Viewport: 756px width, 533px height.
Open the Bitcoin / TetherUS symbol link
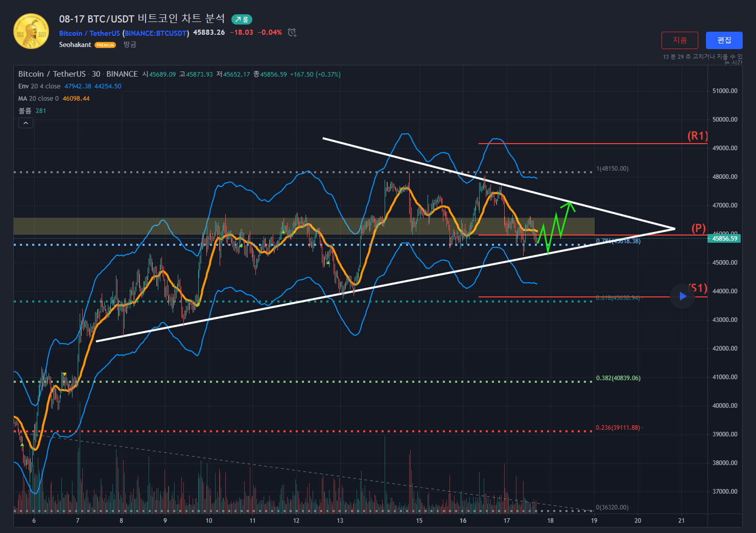tap(89, 33)
